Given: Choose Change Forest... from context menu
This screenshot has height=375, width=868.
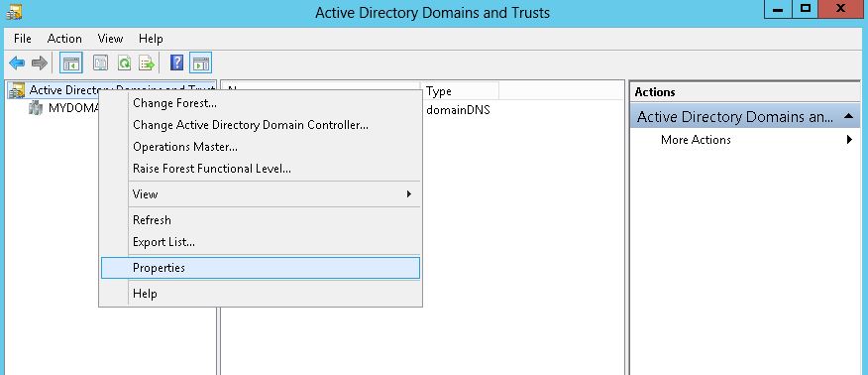Looking at the screenshot, I should (261, 103).
